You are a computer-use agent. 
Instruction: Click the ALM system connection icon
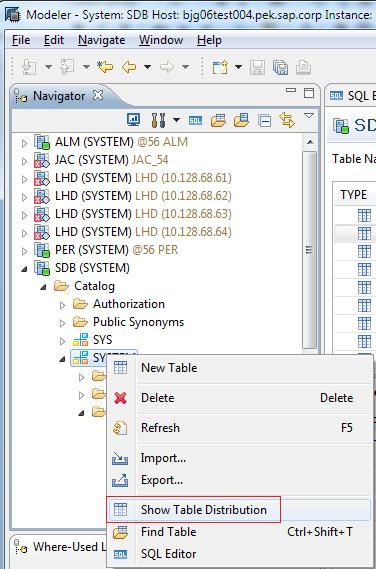42,142
